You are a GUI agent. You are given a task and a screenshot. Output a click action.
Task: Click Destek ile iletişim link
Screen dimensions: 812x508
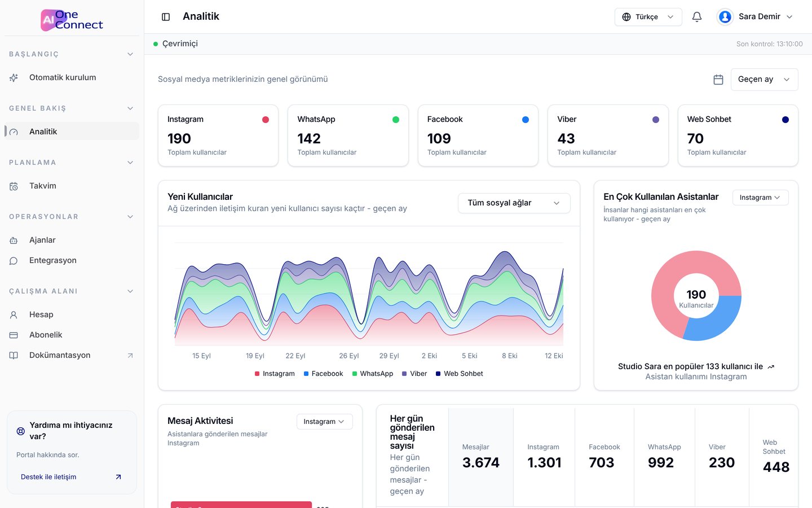coord(72,477)
